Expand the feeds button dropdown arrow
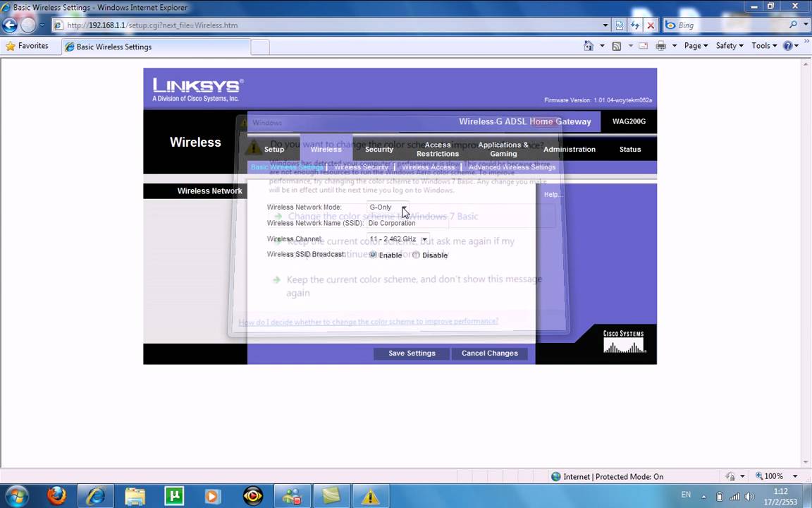Screen dimensions: 812x508 tap(630, 46)
